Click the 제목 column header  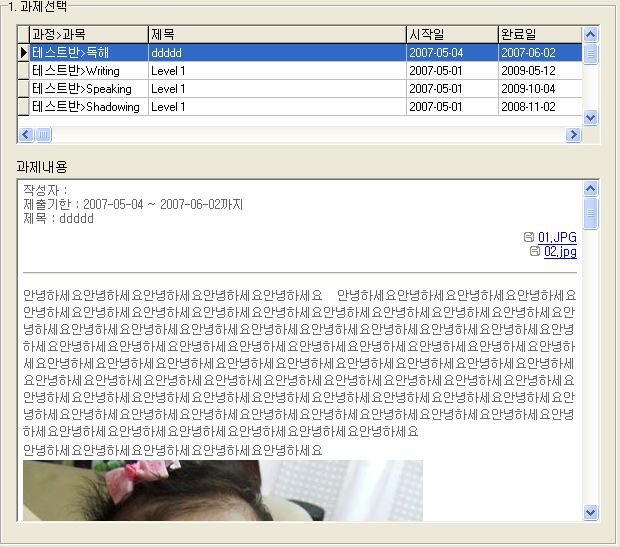click(x=276, y=34)
